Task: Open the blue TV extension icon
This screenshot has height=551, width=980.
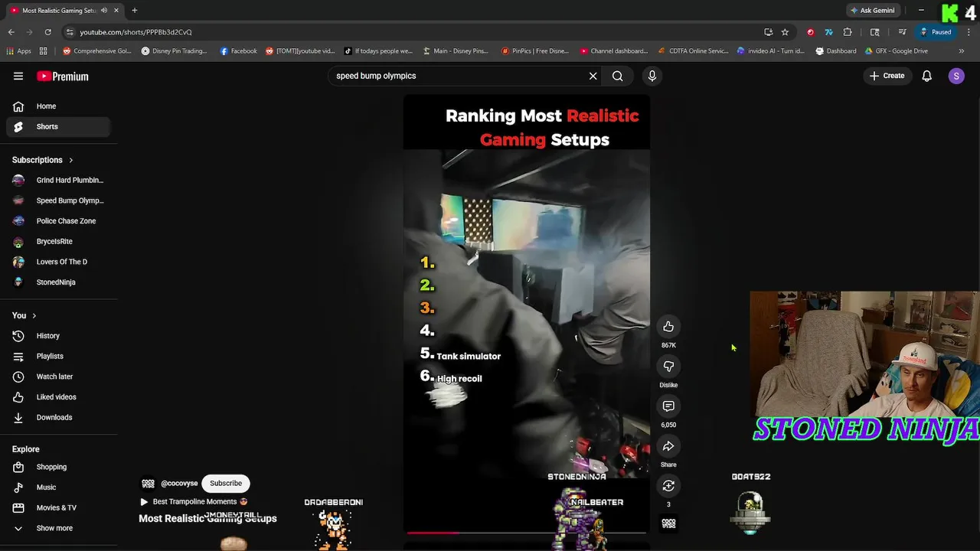Action: point(828,32)
